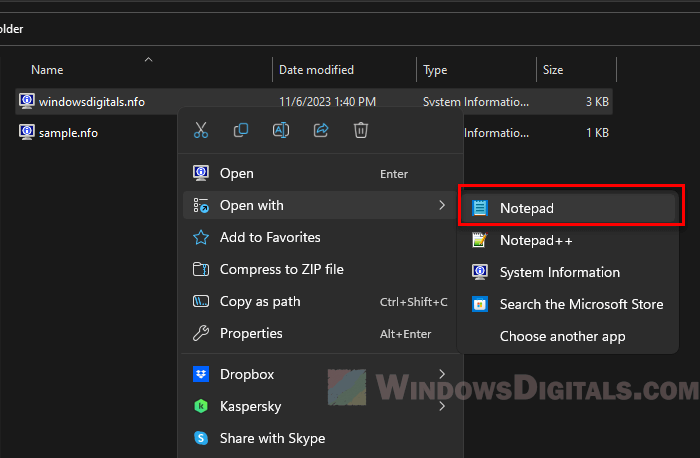Select Share with Skype
700x458 pixels.
tap(319, 438)
